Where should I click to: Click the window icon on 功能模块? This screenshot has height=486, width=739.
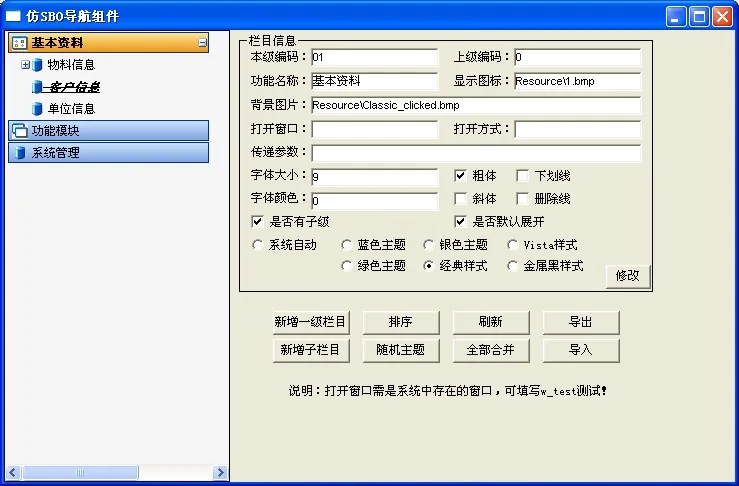(x=19, y=131)
